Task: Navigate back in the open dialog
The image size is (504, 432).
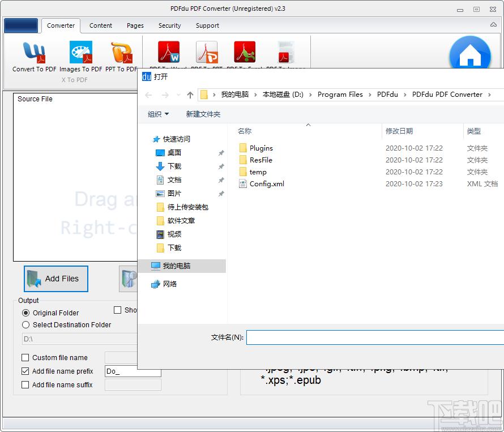Action: [x=148, y=95]
